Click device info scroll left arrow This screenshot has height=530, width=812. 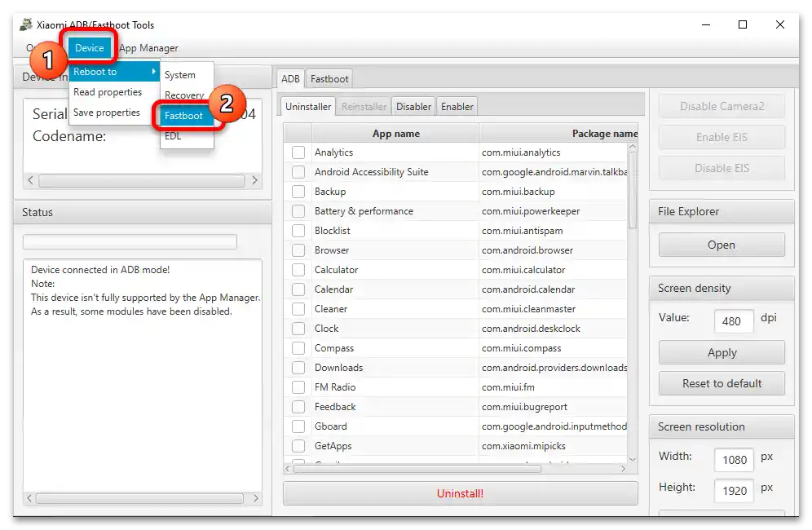30,180
